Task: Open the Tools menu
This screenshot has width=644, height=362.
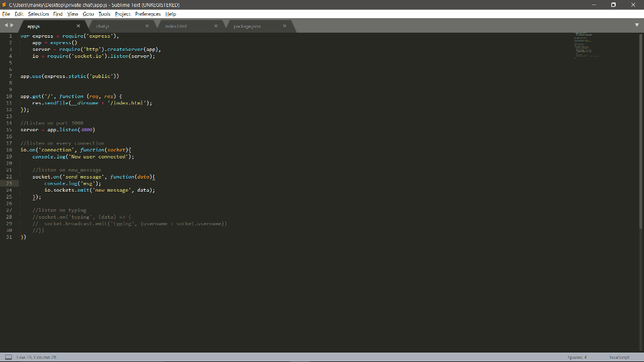Action: pyautogui.click(x=104, y=13)
